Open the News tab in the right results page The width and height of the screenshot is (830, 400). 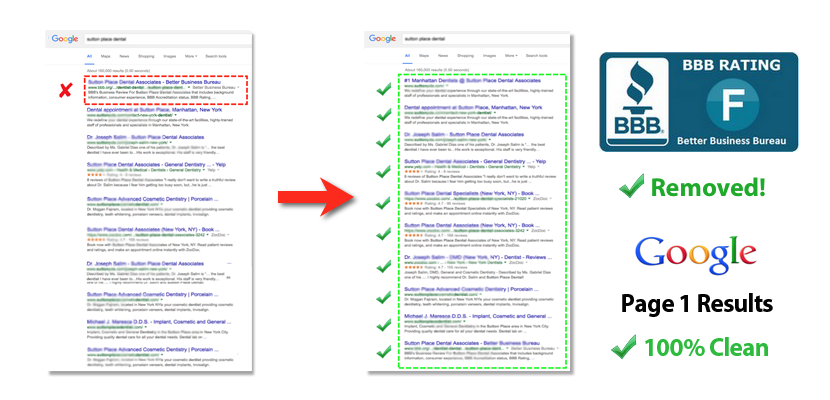tap(443, 56)
